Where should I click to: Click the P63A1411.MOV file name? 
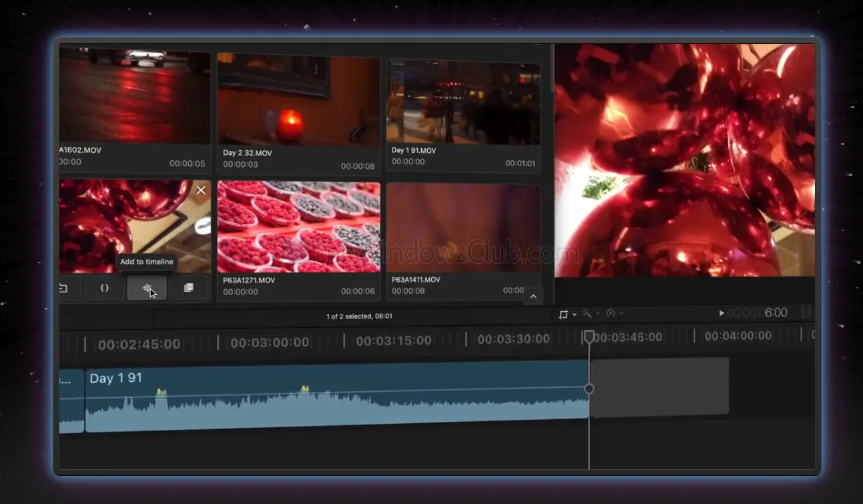(416, 280)
